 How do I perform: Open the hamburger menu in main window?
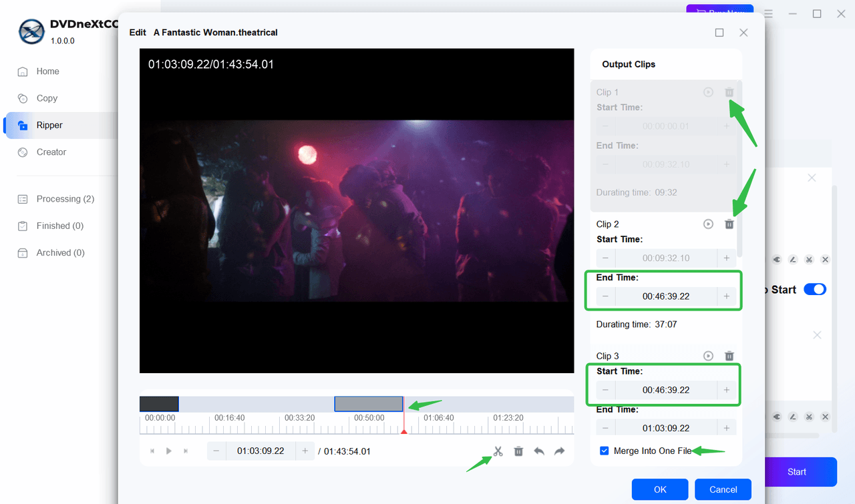pyautogui.click(x=768, y=13)
